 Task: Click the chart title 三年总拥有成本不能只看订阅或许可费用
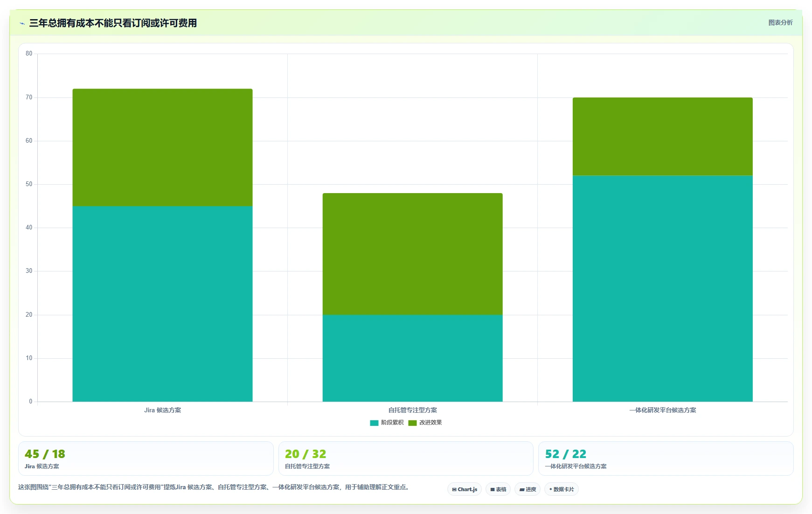pyautogui.click(x=113, y=23)
